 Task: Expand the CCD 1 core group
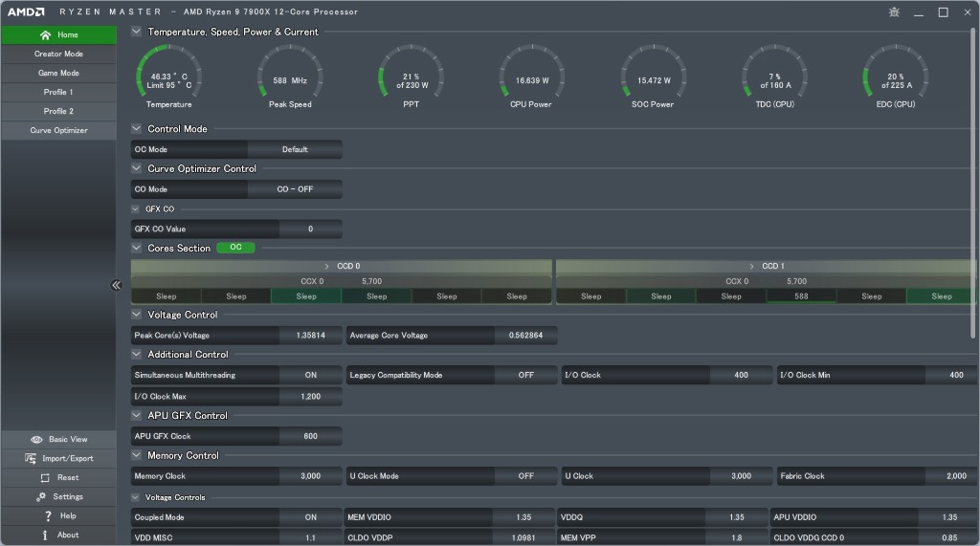pos(751,266)
